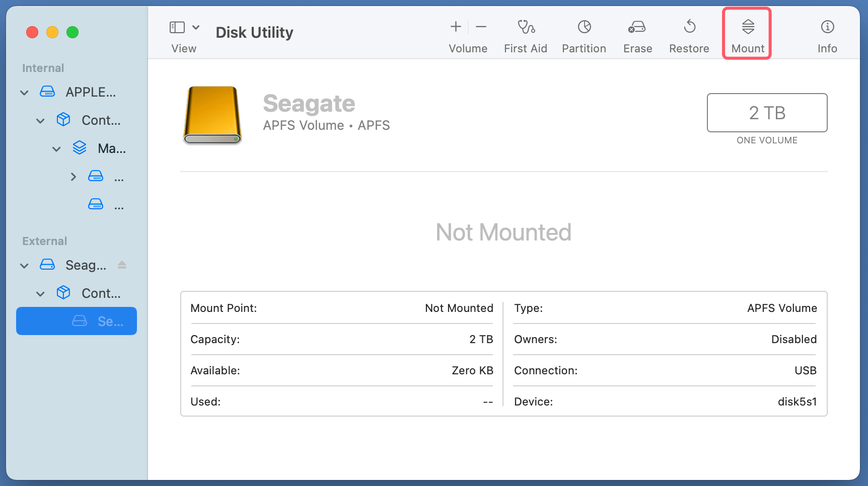This screenshot has width=868, height=486.
Task: Click the 2 TB capacity box
Action: [x=767, y=113]
